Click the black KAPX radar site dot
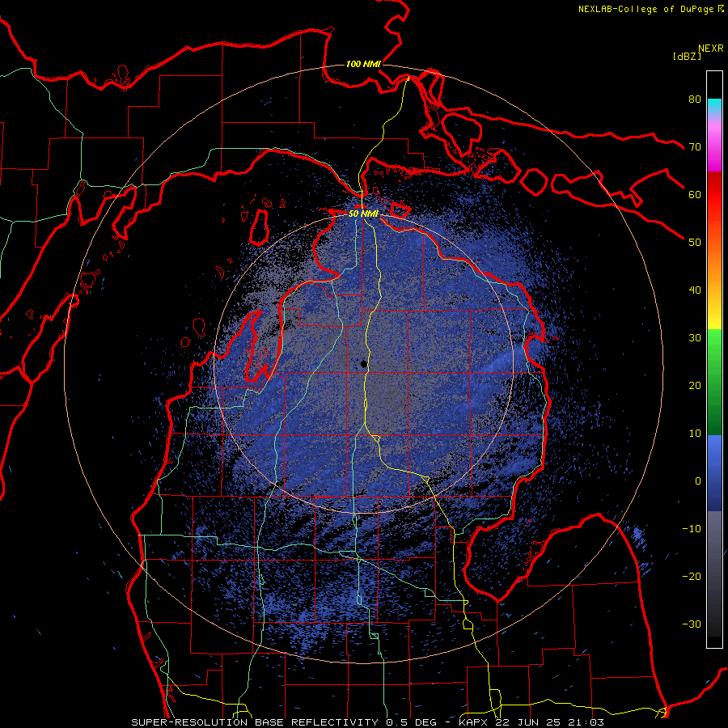 click(x=364, y=364)
